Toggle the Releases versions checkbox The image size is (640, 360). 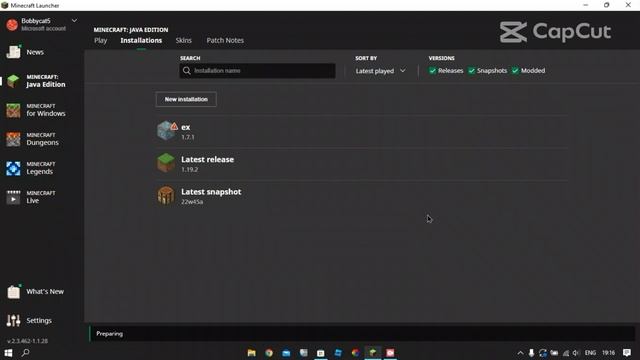pos(432,71)
